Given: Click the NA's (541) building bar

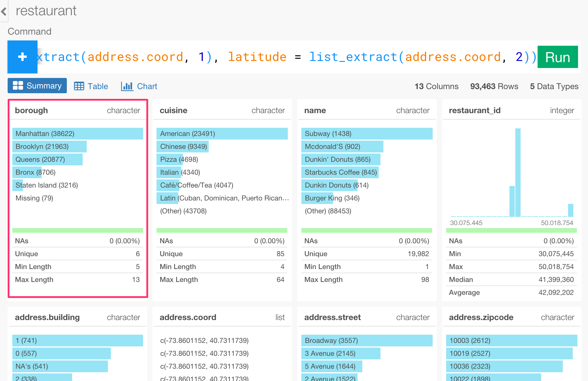Looking at the screenshot, I should [60, 366].
